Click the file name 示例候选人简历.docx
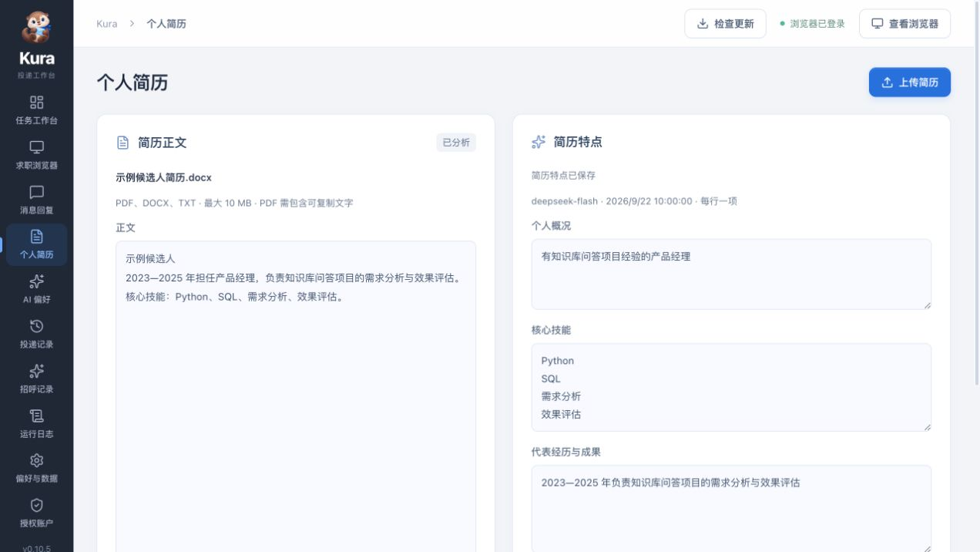This screenshot has width=980, height=552. click(x=163, y=177)
